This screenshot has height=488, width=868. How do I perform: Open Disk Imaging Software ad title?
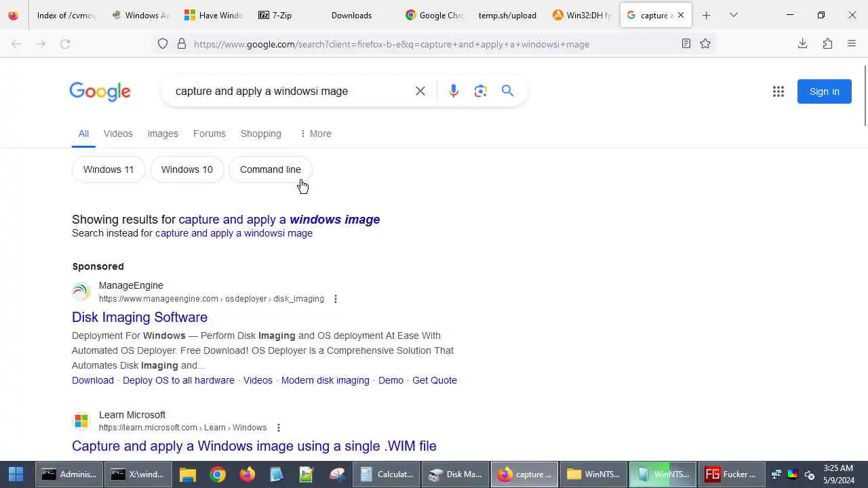140,317
